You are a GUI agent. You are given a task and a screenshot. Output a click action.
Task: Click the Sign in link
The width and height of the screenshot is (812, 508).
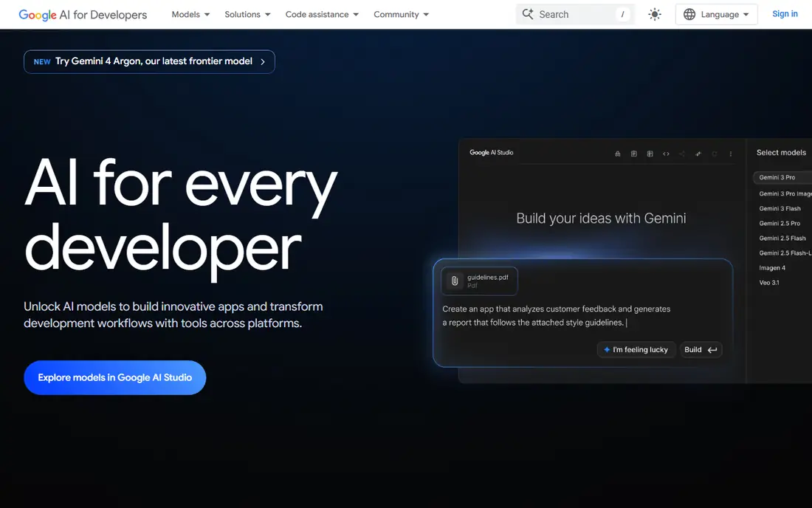pyautogui.click(x=785, y=14)
